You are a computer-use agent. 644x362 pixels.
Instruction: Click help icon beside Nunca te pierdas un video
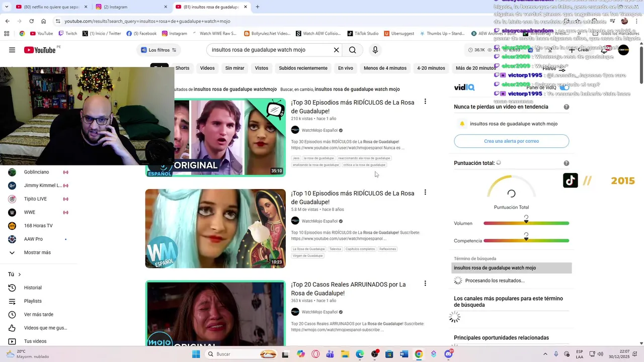567,107
